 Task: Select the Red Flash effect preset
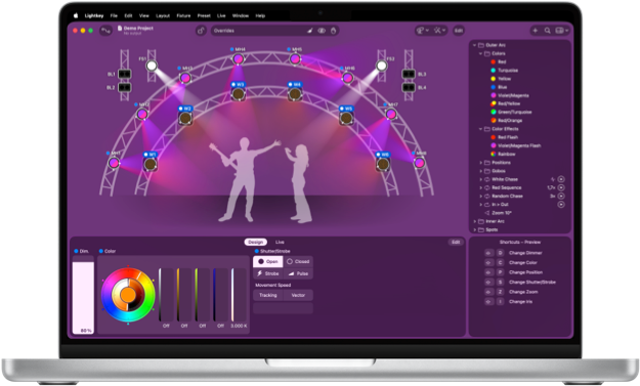tap(504, 138)
